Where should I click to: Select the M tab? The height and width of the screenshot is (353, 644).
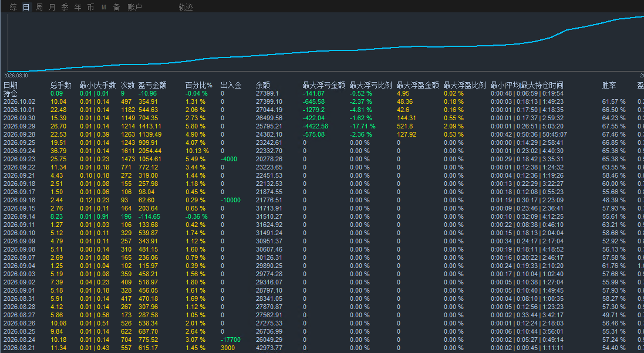pos(104,7)
